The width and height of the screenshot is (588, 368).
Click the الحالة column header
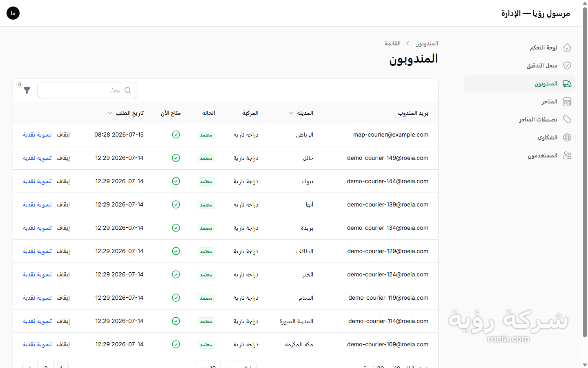coord(209,113)
